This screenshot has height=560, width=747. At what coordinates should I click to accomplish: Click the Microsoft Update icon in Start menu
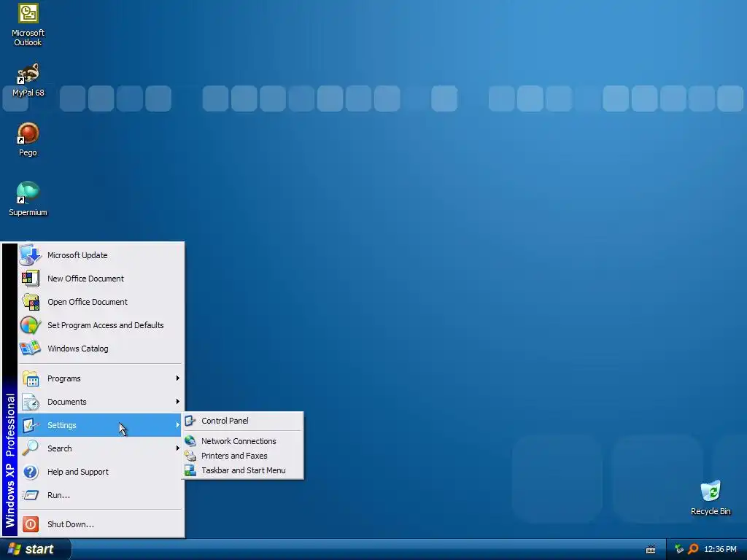coord(30,254)
